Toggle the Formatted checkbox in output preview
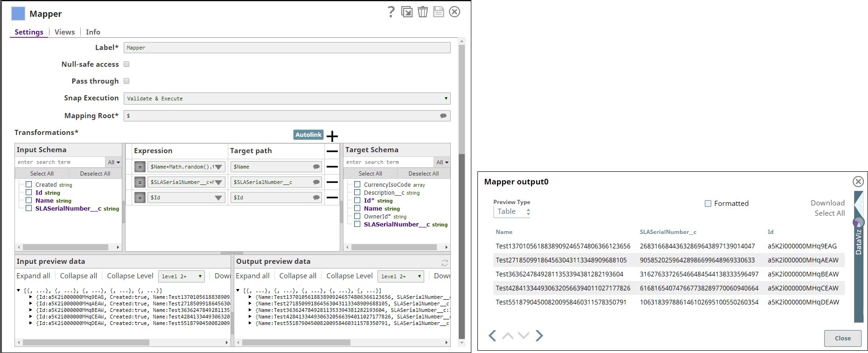Screen dimensions: 868x353 708,204
